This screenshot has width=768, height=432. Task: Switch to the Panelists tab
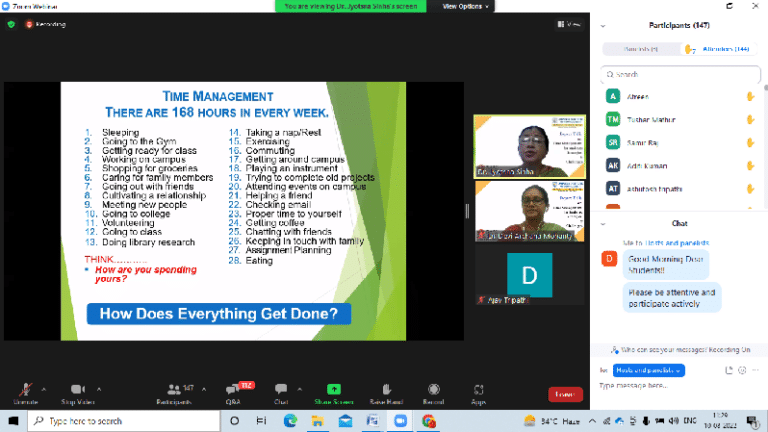tap(642, 49)
